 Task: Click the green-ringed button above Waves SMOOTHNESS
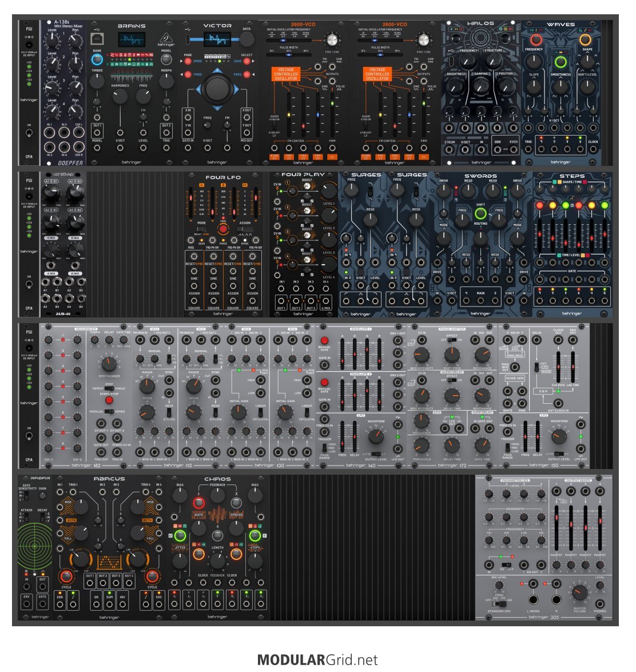tap(560, 62)
